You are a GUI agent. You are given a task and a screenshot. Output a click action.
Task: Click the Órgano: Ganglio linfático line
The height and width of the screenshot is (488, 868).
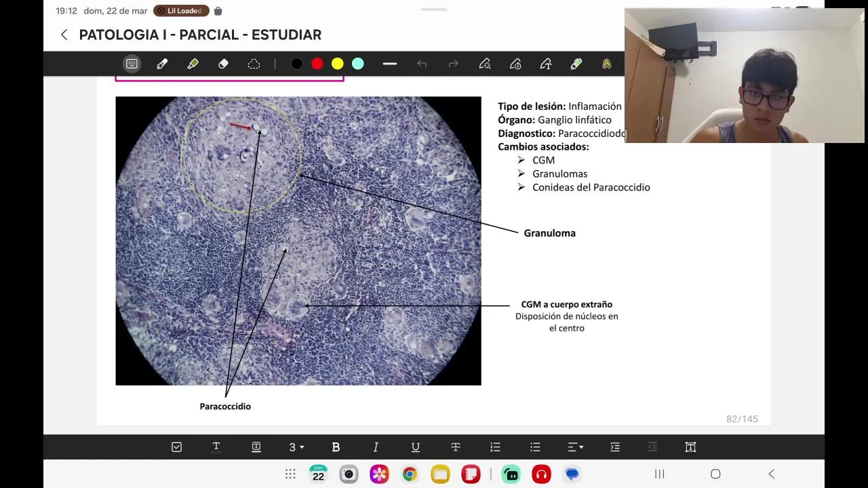[555, 120]
